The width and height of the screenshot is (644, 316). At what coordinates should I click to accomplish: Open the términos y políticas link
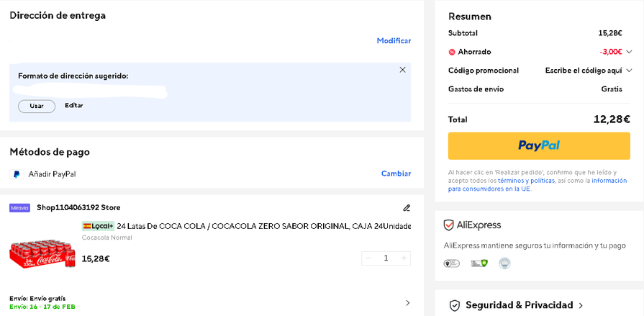[526, 181]
